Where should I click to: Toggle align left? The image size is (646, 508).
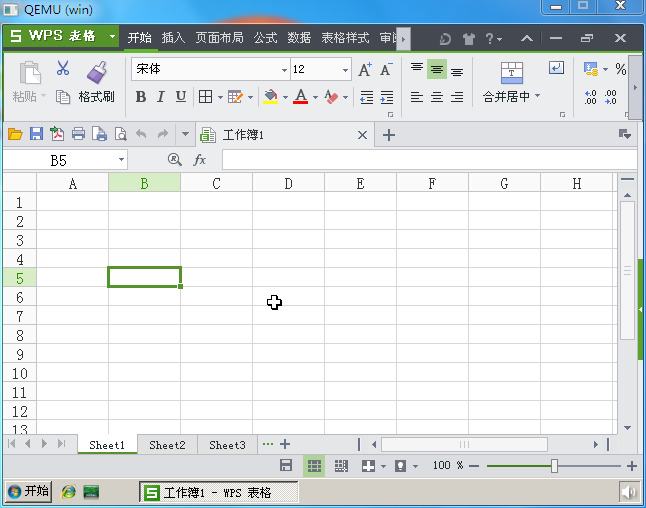[x=417, y=97]
